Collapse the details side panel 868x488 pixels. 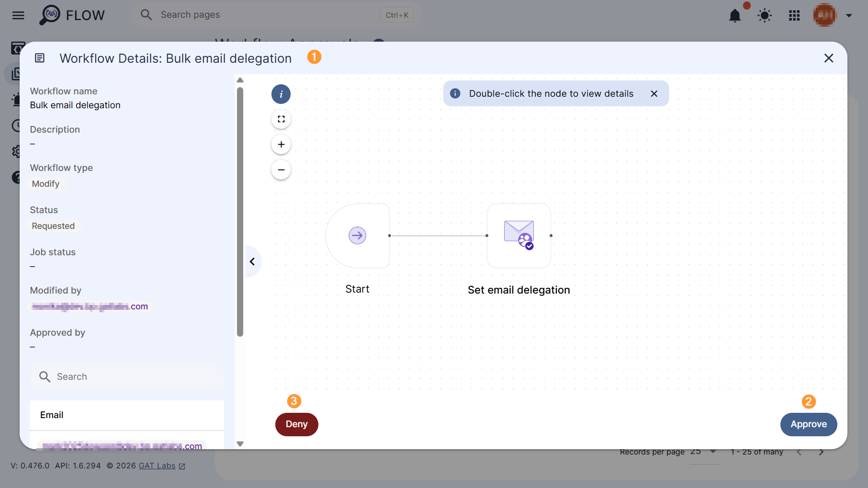252,261
